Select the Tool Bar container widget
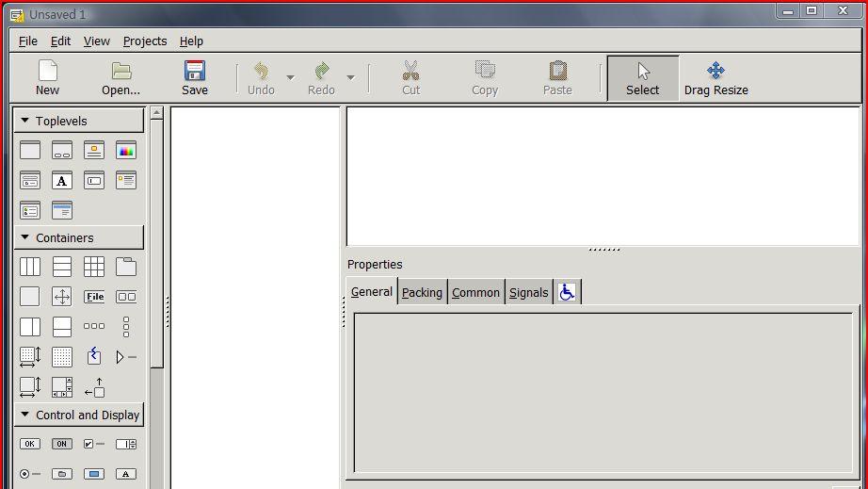The width and height of the screenshot is (868, 489). (x=126, y=296)
